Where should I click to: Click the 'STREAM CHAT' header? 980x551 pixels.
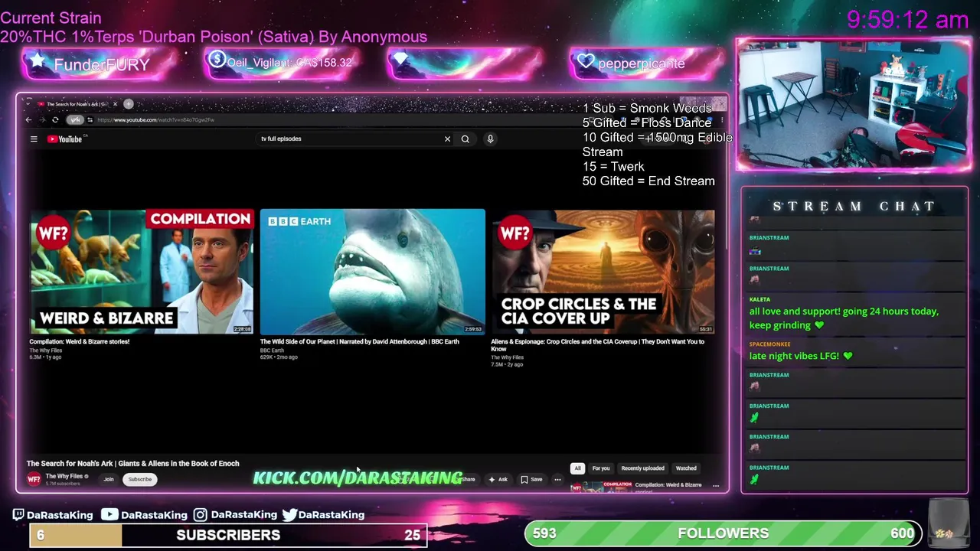tap(854, 207)
